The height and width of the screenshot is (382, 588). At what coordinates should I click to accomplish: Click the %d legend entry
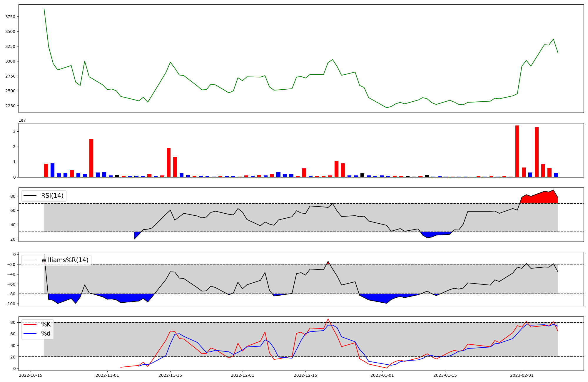point(46,334)
